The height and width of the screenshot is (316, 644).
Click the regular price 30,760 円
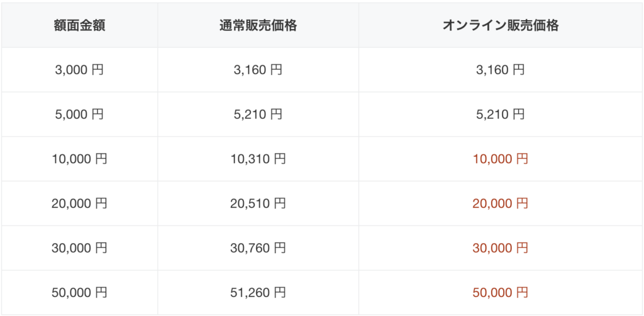click(x=258, y=248)
